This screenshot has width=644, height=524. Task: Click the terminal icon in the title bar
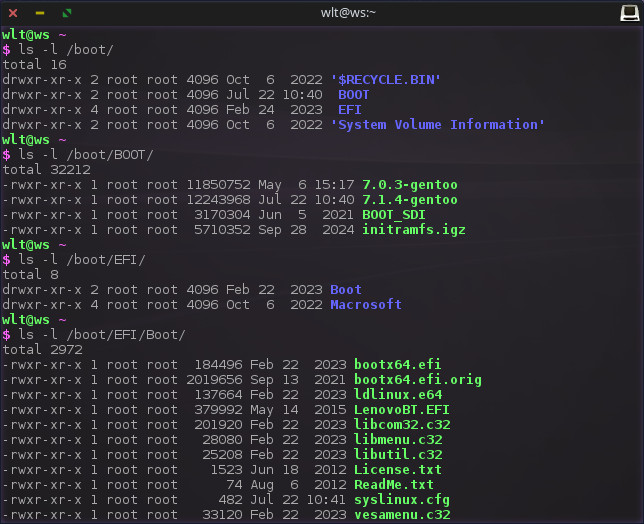tap(629, 13)
